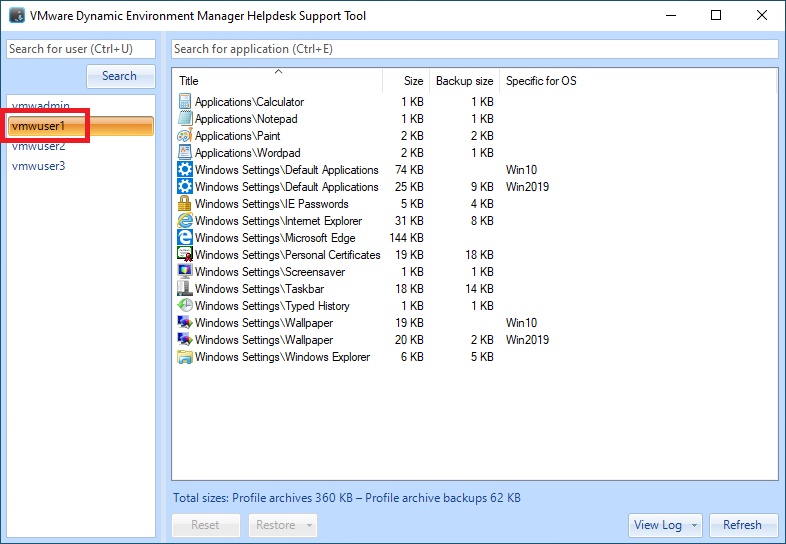Click the Internet Explorer settings icon

[x=184, y=221]
